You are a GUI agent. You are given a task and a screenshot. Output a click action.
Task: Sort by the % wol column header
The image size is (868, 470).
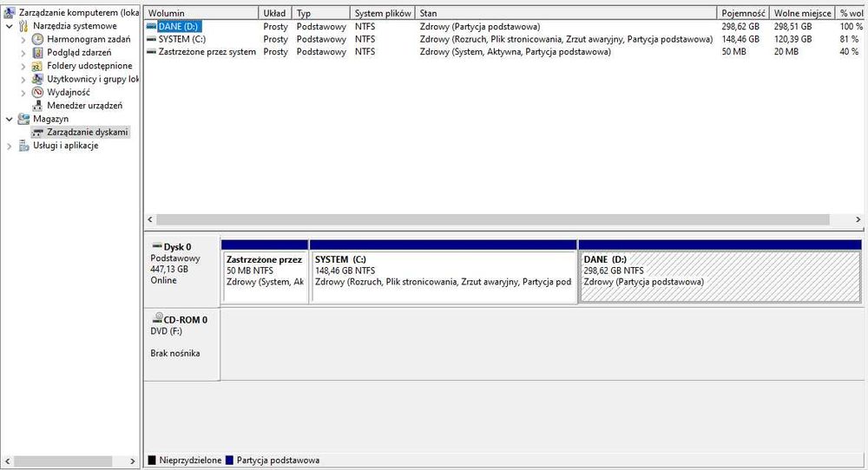(851, 13)
